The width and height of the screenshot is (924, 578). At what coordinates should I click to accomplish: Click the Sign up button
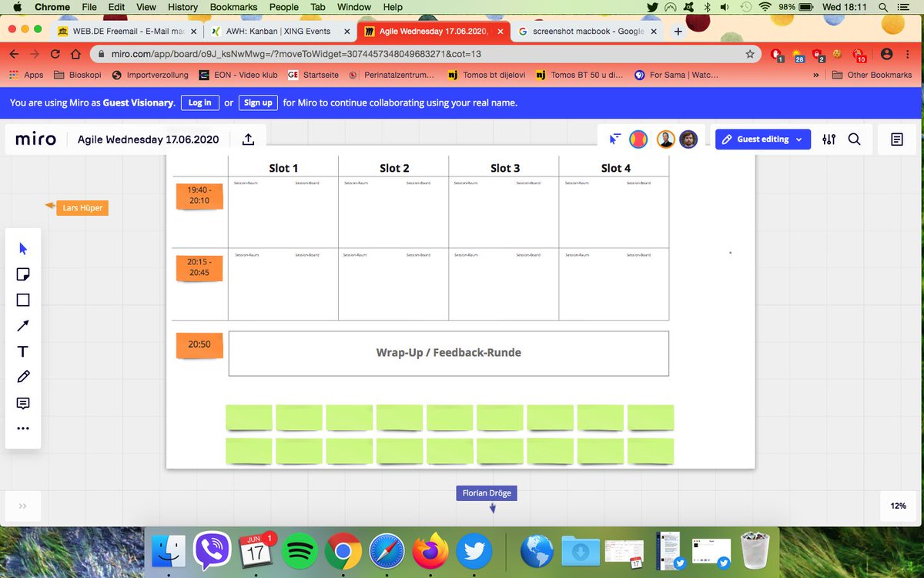click(258, 102)
